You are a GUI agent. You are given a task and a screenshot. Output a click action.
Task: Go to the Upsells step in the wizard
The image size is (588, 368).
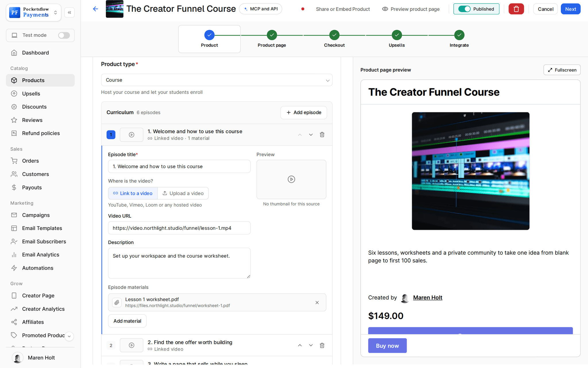coord(397,39)
